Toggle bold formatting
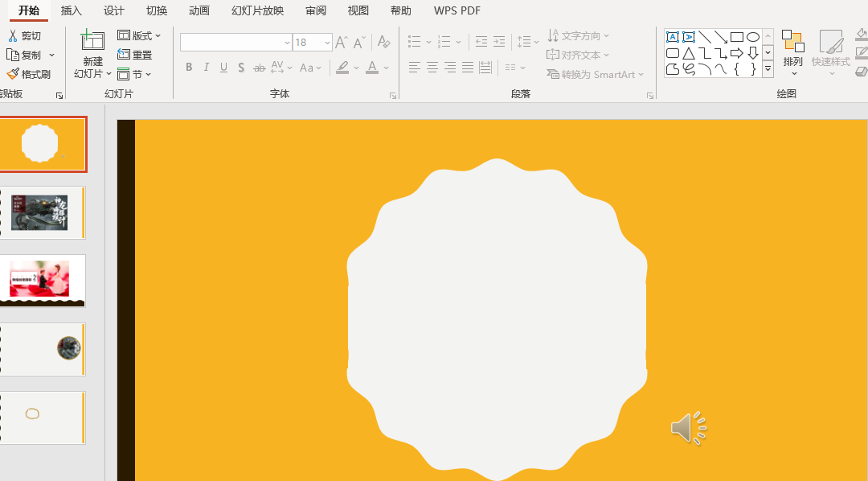This screenshot has width=868, height=481. [188, 67]
